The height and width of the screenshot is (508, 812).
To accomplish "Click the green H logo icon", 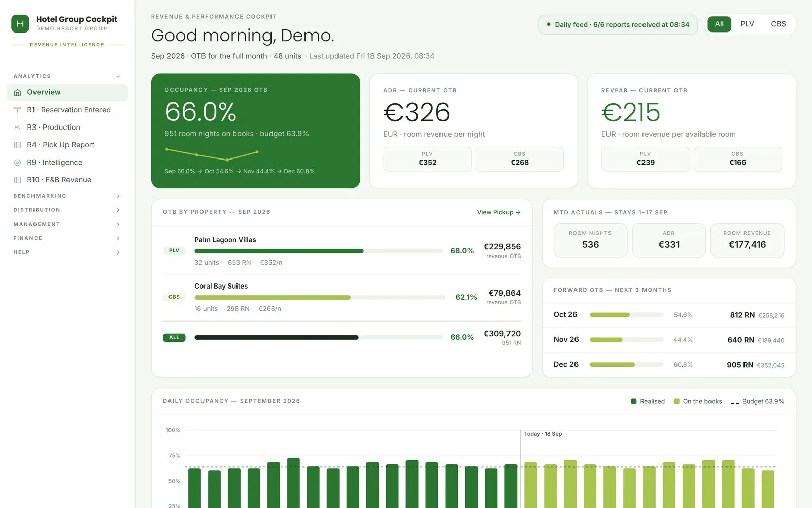I will tap(20, 24).
